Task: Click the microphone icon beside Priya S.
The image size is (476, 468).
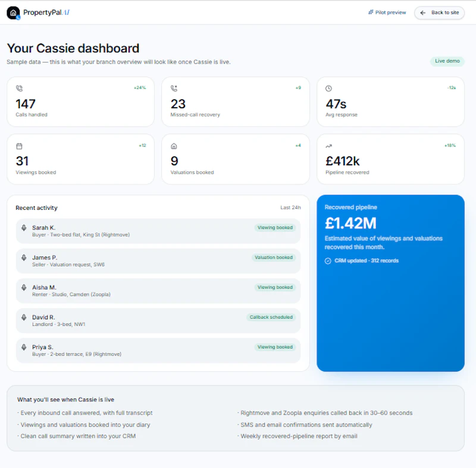Action: click(24, 347)
